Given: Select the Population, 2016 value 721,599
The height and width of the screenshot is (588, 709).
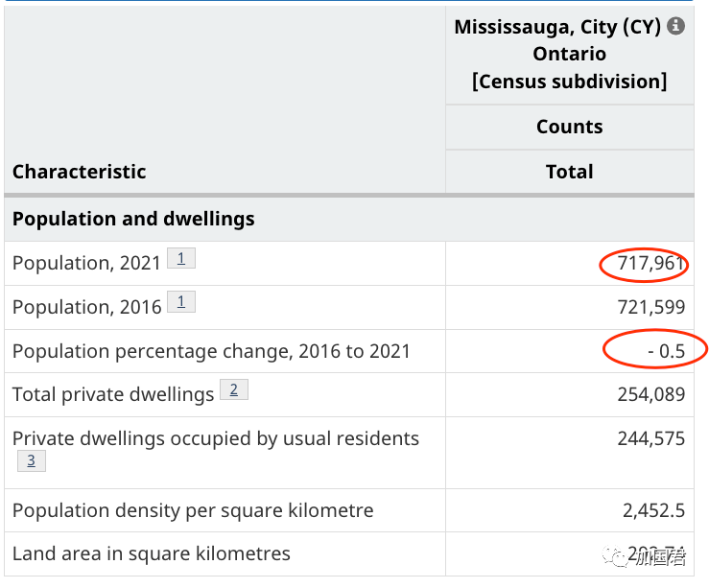Looking at the screenshot, I should [651, 307].
